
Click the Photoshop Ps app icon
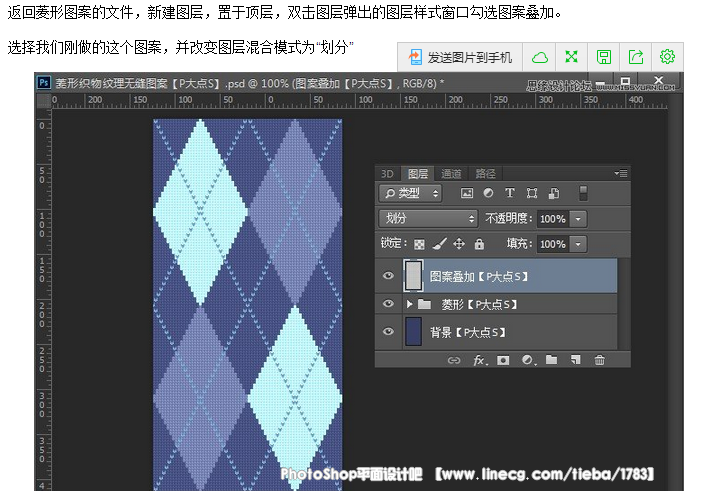point(44,83)
